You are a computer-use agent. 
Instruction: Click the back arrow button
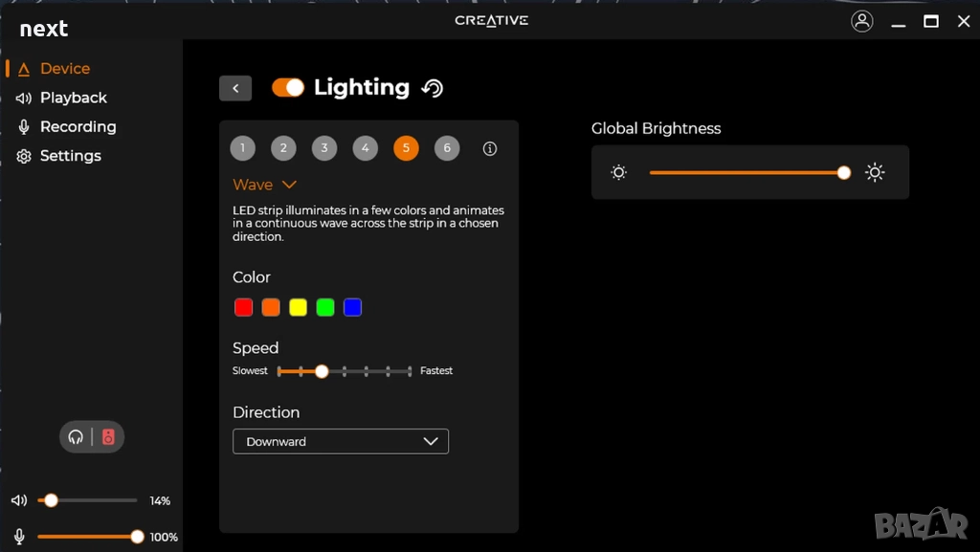point(235,88)
